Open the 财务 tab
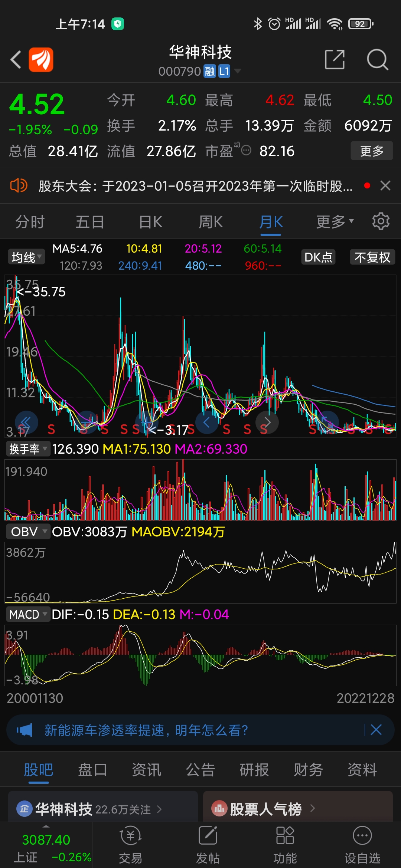The image size is (401, 868). click(x=308, y=770)
